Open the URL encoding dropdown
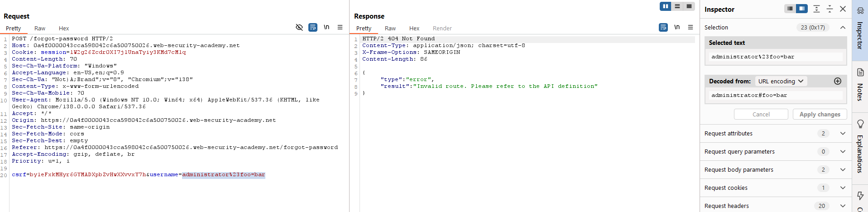Viewport: 868px width, 212px height. 781,82
